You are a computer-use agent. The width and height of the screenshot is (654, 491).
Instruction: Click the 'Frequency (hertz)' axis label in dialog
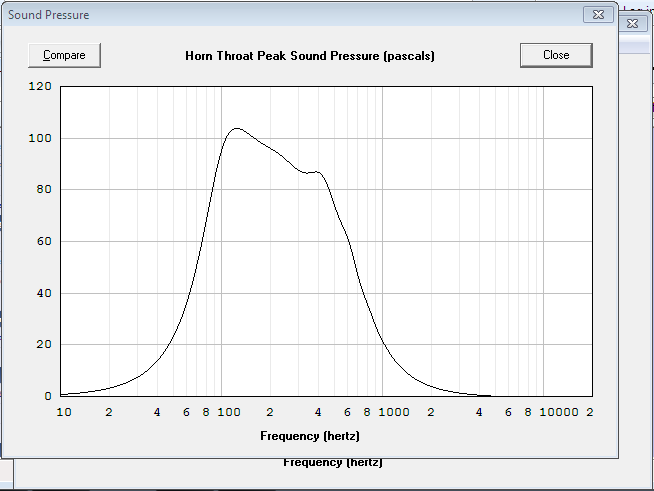point(309,436)
